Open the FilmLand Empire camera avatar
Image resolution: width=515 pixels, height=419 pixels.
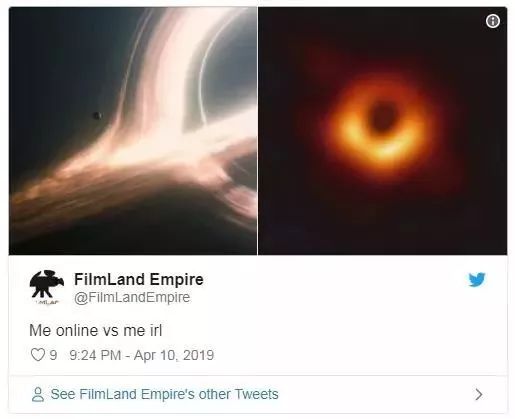point(47,284)
